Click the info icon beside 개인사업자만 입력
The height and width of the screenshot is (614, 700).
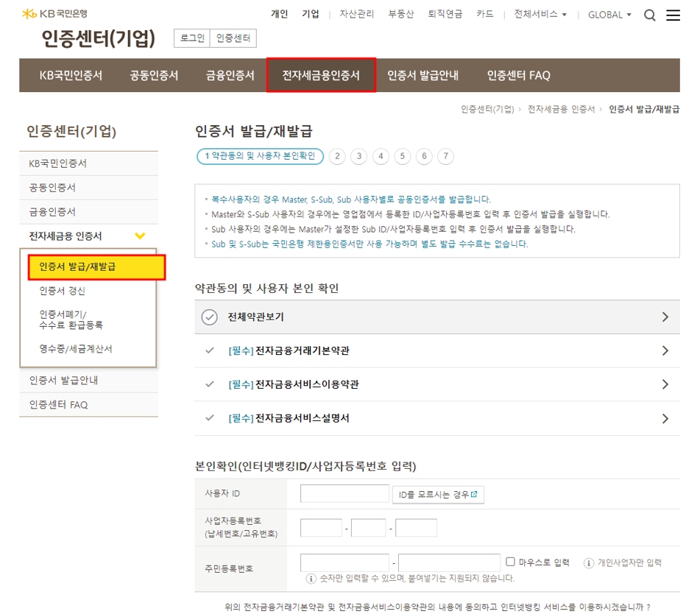point(588,563)
